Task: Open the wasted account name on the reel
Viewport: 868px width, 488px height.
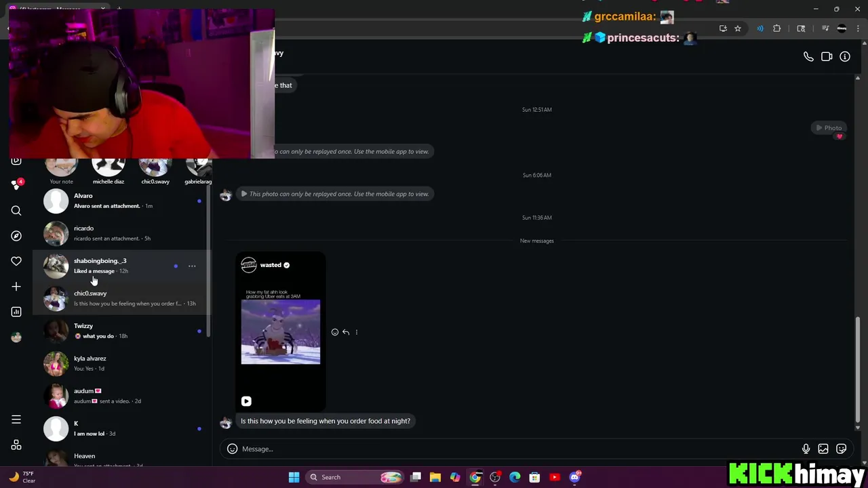Action: tap(271, 265)
